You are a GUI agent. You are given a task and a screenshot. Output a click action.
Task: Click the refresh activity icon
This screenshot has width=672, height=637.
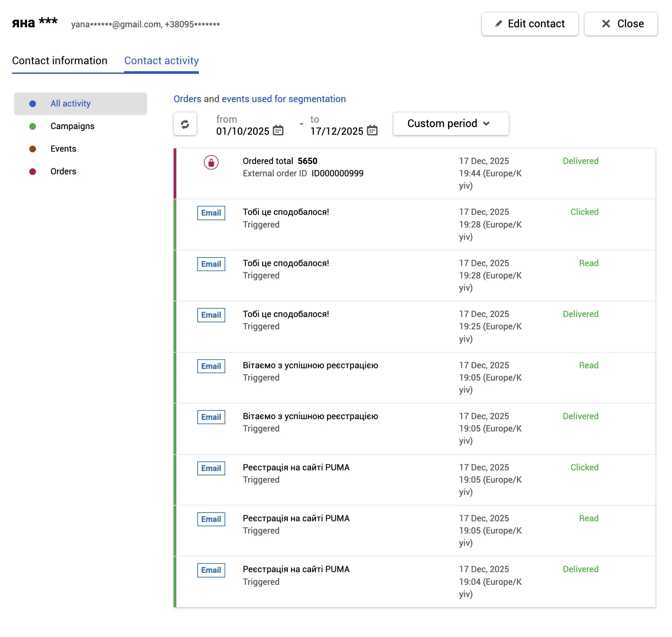(x=185, y=124)
